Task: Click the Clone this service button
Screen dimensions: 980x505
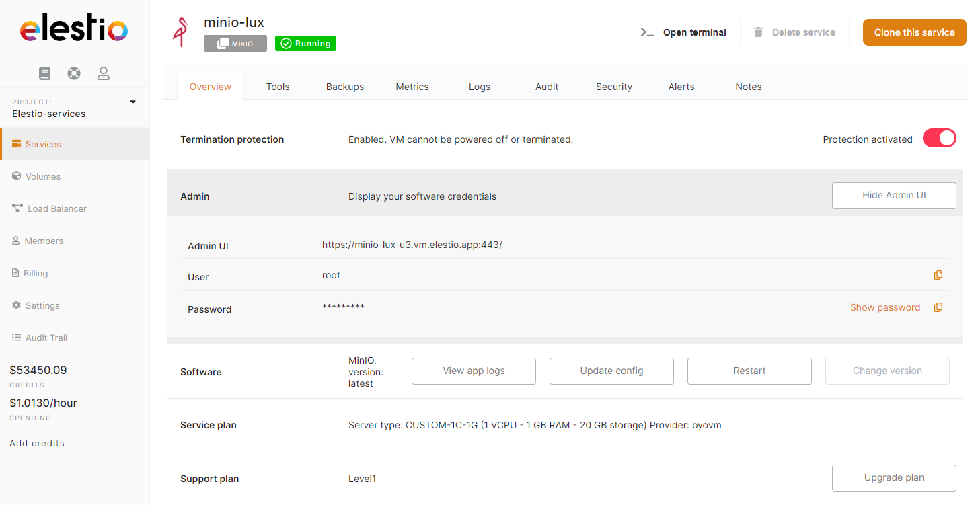Action: point(915,32)
